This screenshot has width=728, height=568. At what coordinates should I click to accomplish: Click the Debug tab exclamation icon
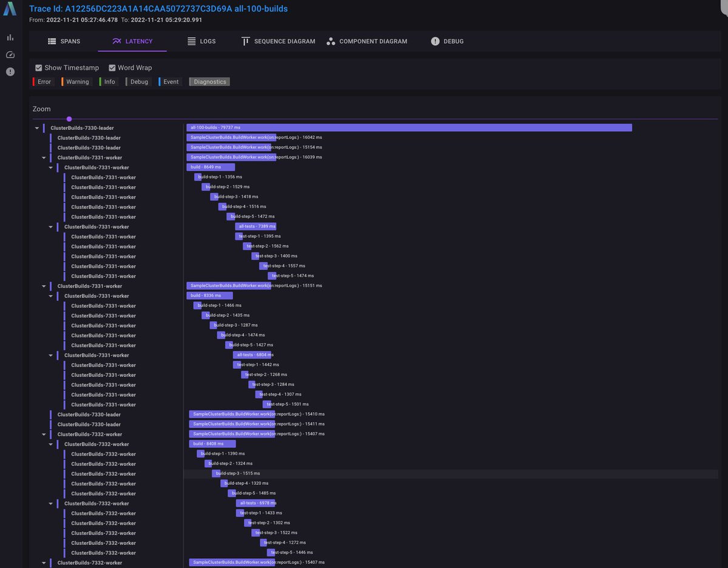click(435, 41)
